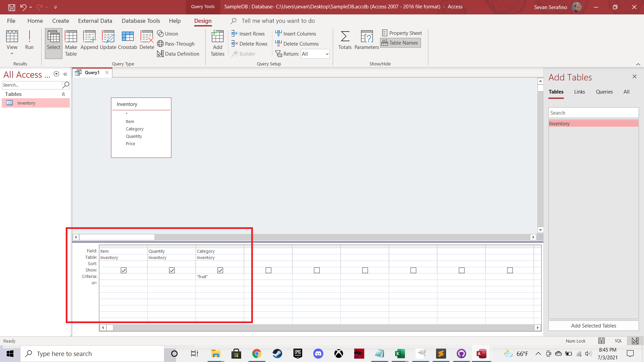Check Show box in sixth grid column

[365, 270]
